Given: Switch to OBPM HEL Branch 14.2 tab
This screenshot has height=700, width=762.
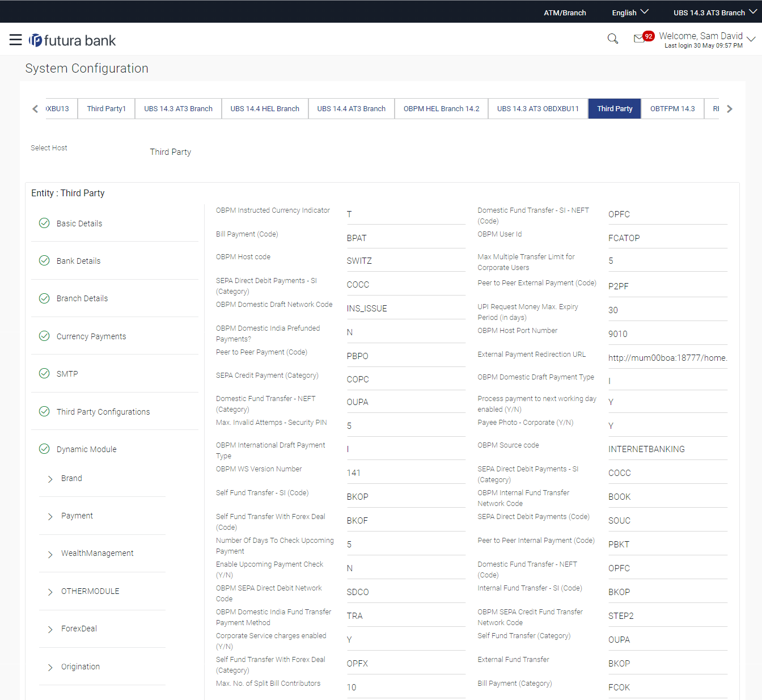Looking at the screenshot, I should pos(442,108).
